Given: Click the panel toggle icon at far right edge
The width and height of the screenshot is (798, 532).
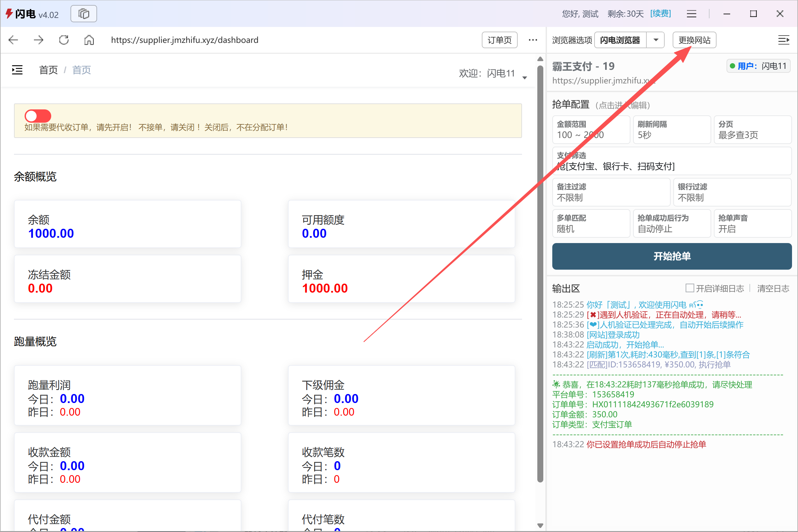Looking at the screenshot, I should [x=784, y=40].
